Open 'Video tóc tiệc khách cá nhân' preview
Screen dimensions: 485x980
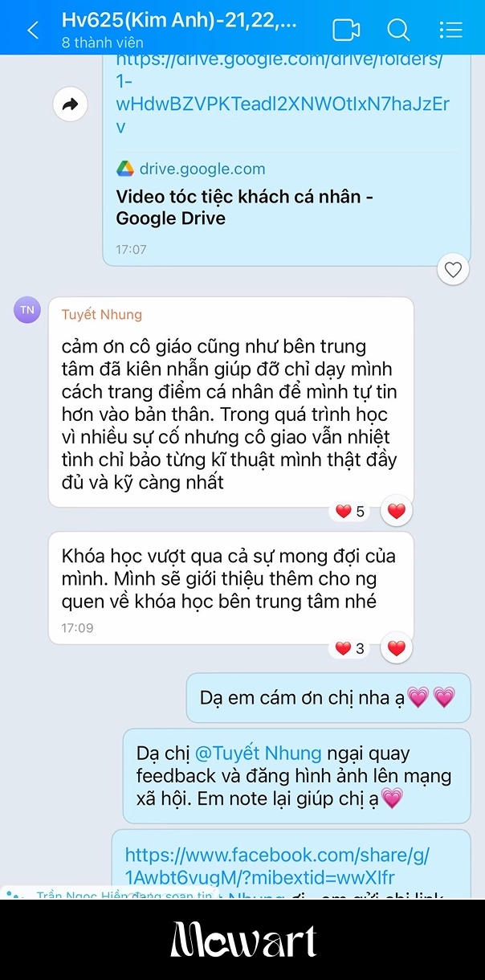click(245, 207)
